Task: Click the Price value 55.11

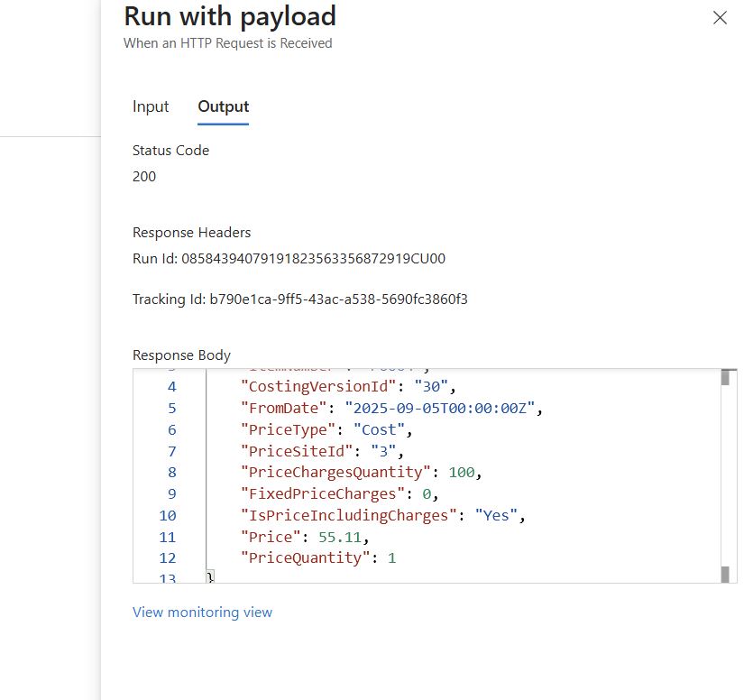Action: pyautogui.click(x=338, y=537)
